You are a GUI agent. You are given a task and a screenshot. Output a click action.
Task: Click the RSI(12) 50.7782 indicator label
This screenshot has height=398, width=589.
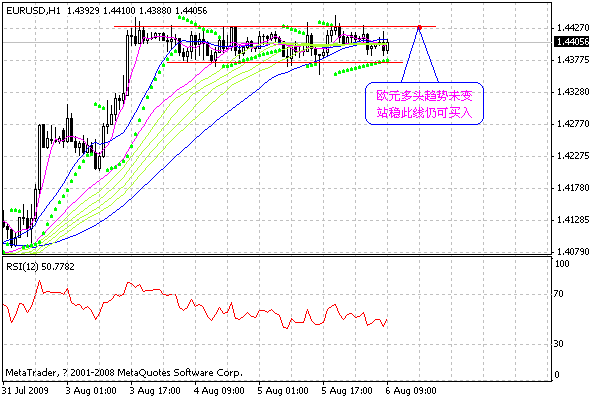coord(40,267)
